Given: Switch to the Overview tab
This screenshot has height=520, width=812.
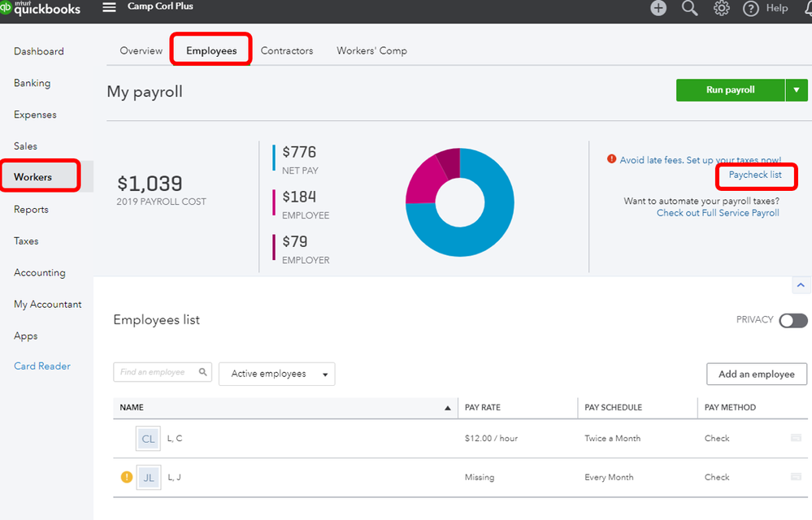Looking at the screenshot, I should click(141, 50).
